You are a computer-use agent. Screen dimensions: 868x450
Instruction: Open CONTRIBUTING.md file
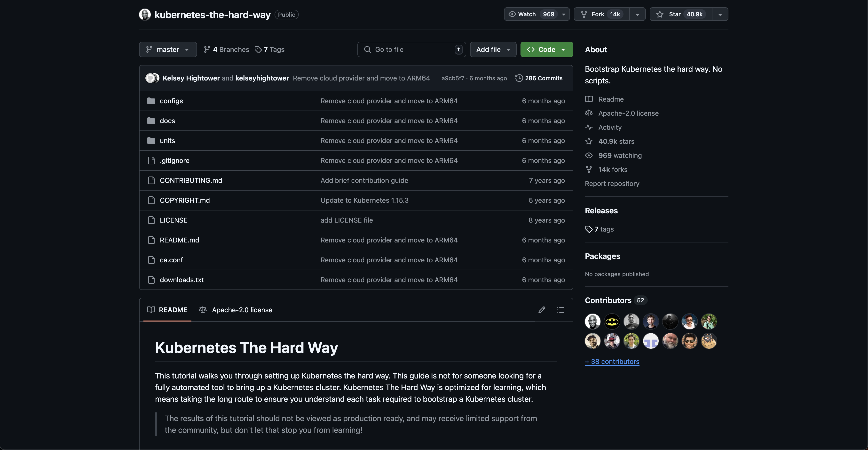pos(191,181)
